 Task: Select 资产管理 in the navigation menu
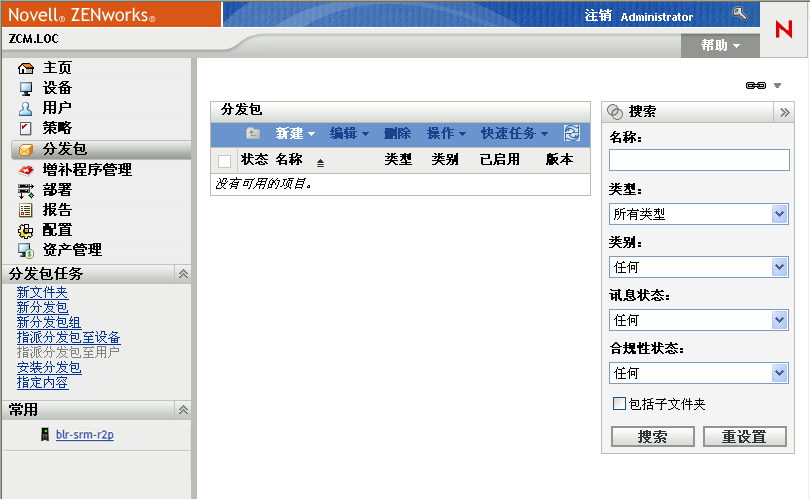point(72,250)
